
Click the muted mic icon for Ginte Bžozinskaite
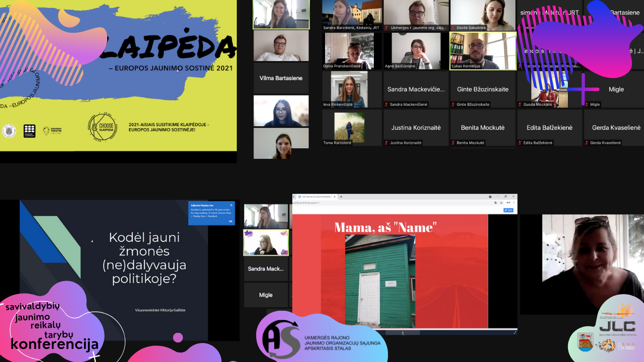[453, 105]
